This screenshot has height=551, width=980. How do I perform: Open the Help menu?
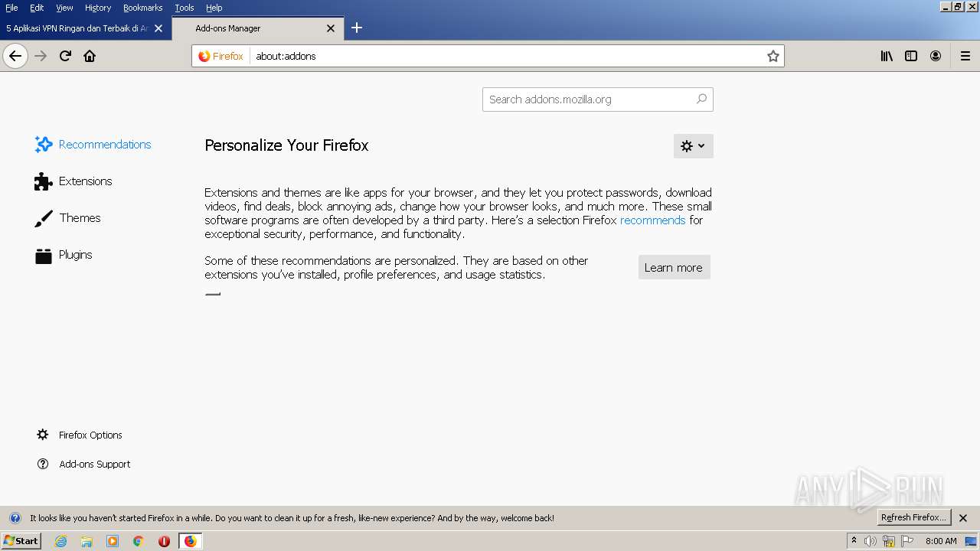[x=214, y=8]
